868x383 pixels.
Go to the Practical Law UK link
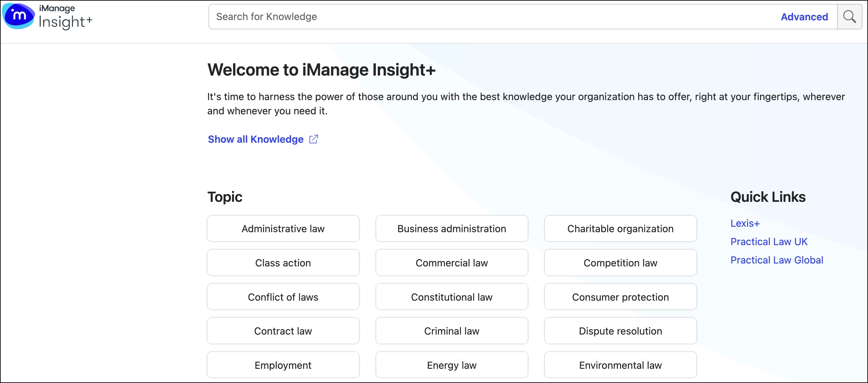coord(768,242)
